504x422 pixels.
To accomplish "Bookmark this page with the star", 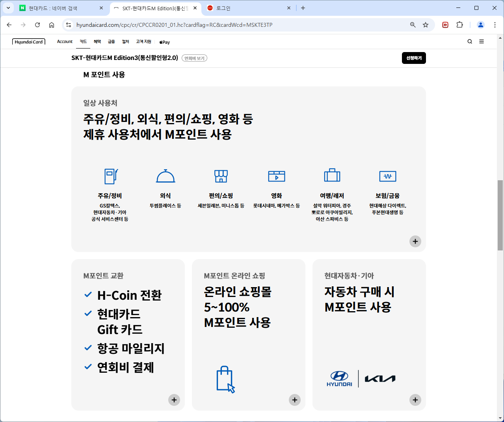I will pyautogui.click(x=426, y=25).
